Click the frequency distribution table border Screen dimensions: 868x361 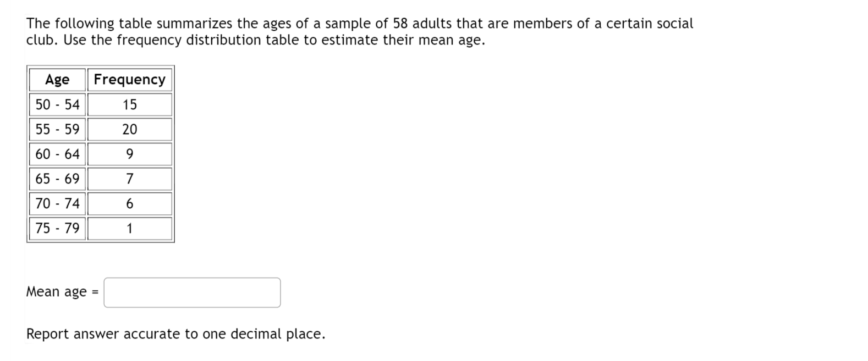(100, 66)
